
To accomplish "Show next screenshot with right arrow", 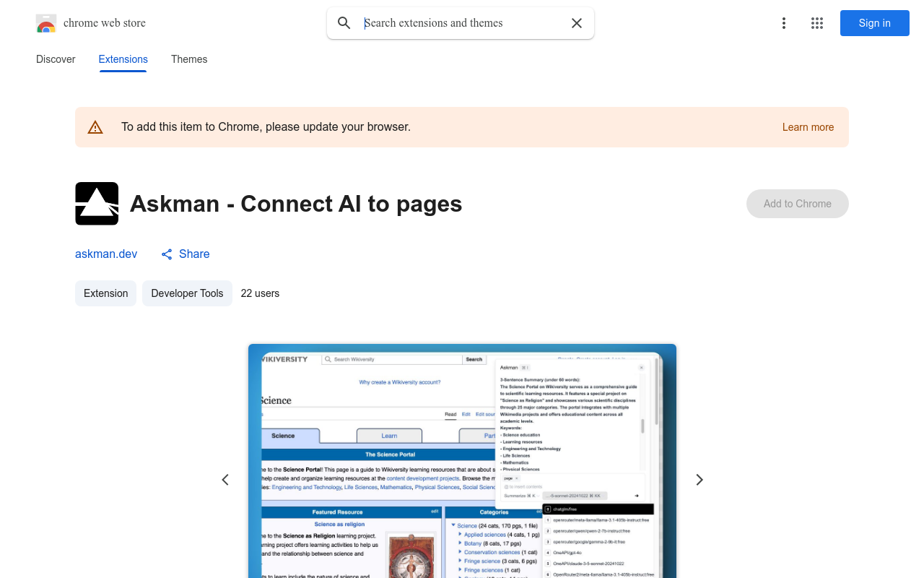I will pos(699,480).
